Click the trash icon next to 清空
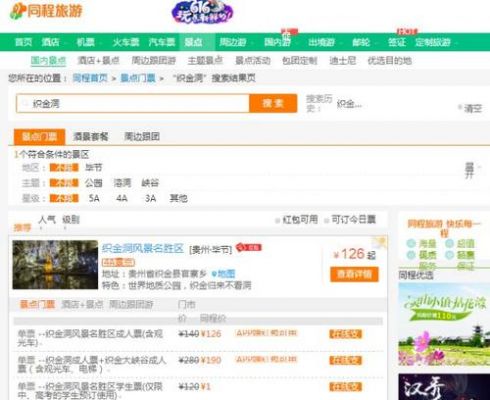This screenshot has height=400, width=490. tap(460, 107)
